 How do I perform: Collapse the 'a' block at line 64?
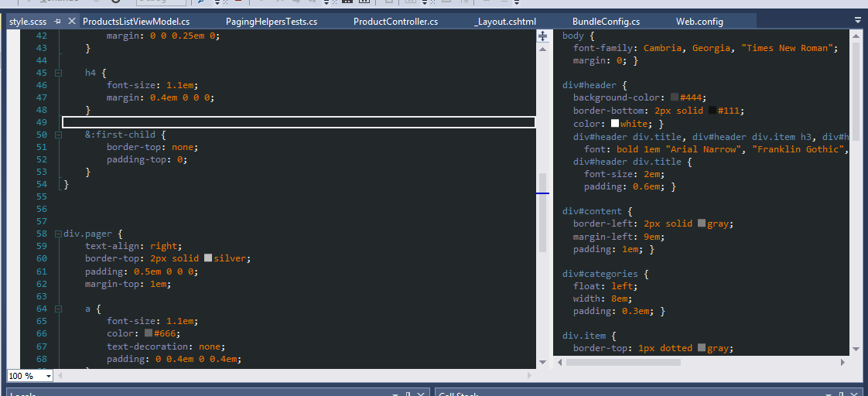(x=58, y=309)
